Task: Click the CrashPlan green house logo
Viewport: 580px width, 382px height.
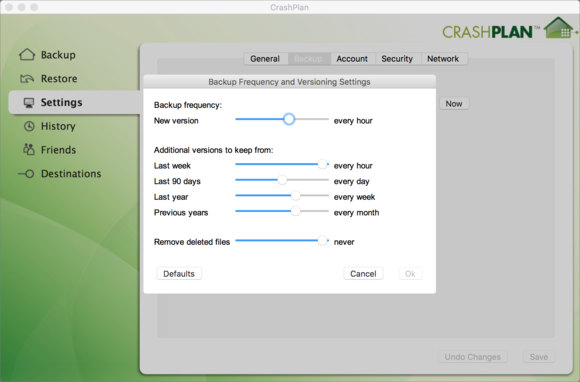Action: click(559, 28)
